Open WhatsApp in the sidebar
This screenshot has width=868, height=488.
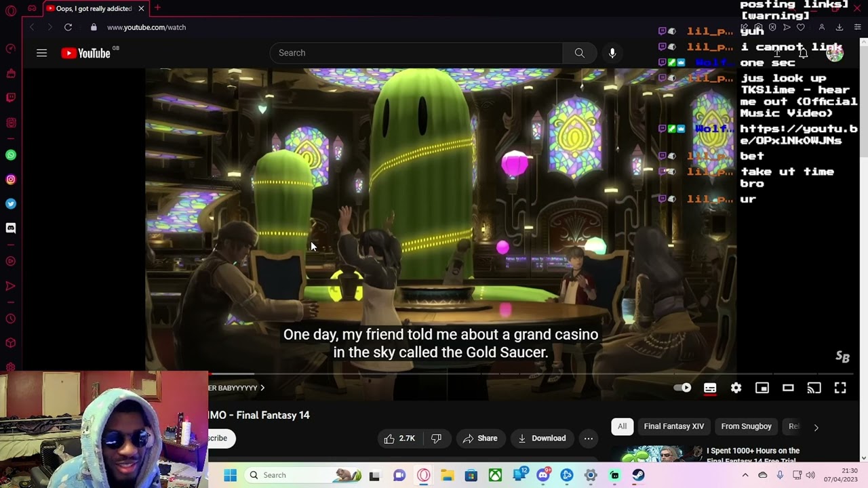[x=11, y=155]
